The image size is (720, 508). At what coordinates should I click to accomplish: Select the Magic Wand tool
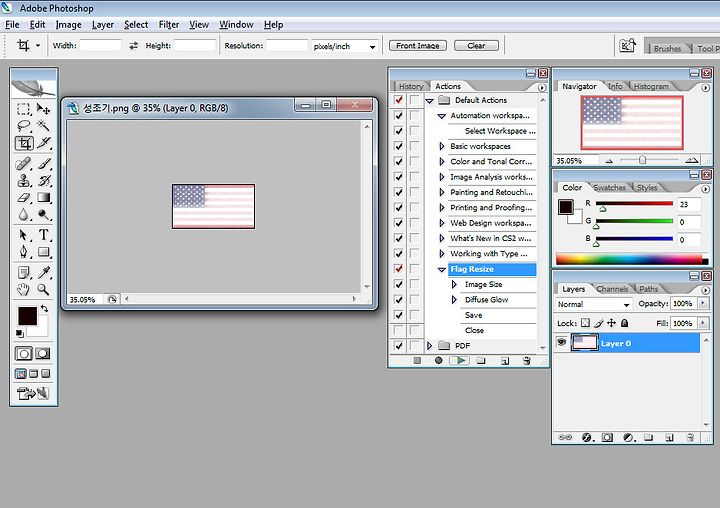[x=44, y=125]
